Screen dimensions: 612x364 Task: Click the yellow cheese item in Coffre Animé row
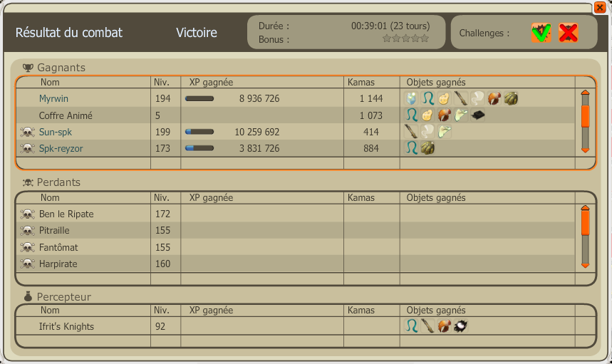coord(427,115)
